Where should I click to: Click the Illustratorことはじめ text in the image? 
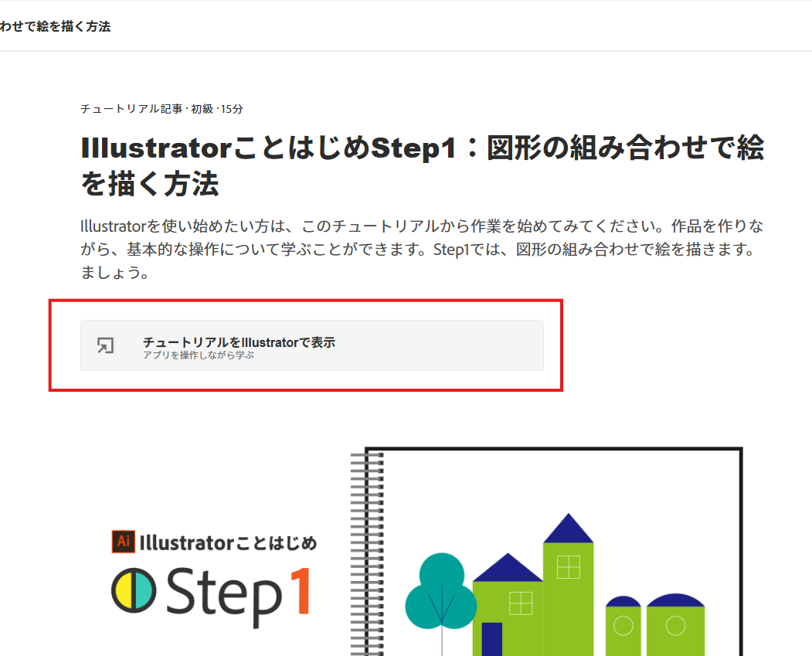click(228, 542)
